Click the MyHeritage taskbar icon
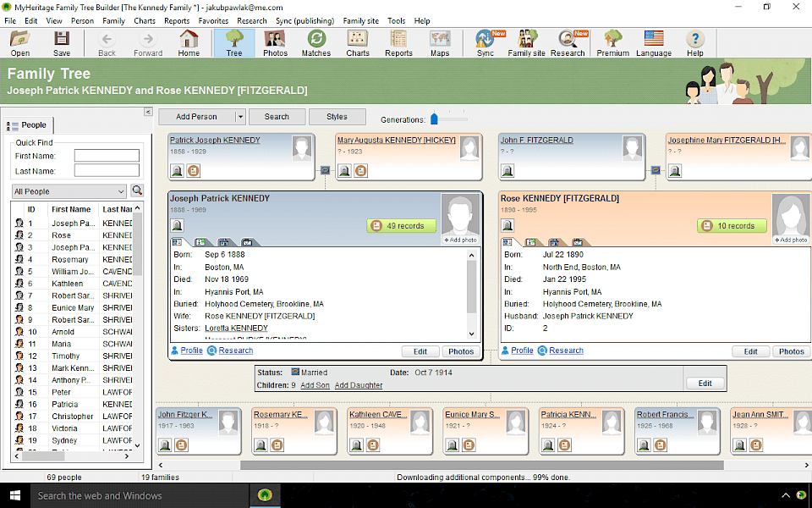 tap(265, 495)
